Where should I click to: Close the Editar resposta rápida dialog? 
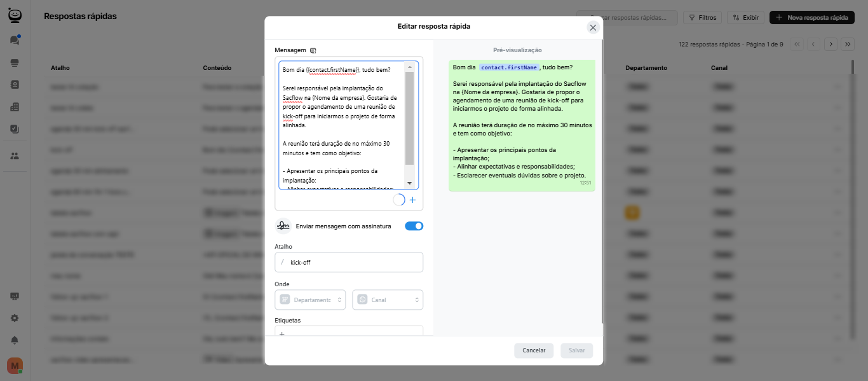point(593,27)
